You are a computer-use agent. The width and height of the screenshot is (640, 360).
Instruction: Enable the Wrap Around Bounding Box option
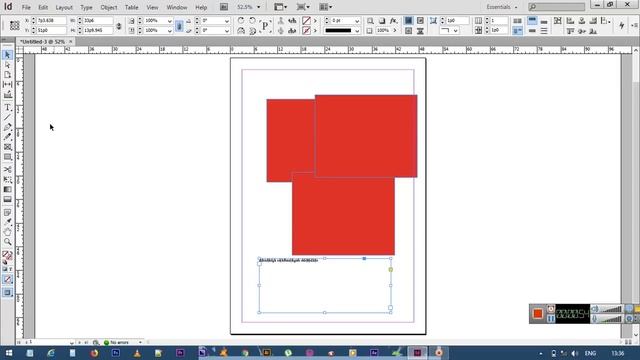(420, 20)
